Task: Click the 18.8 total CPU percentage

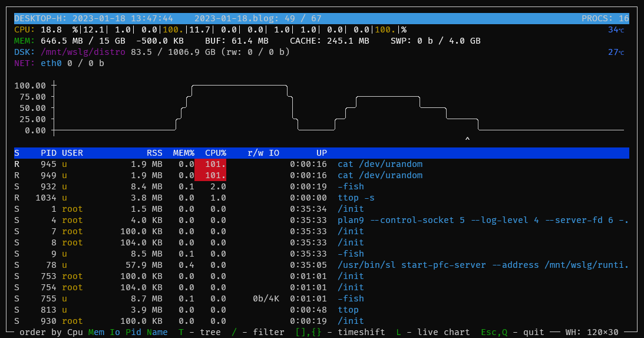Action: tap(51, 29)
